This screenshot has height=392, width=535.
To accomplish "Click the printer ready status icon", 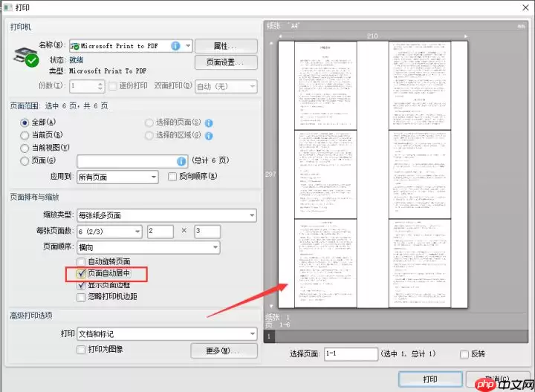I will point(32,61).
